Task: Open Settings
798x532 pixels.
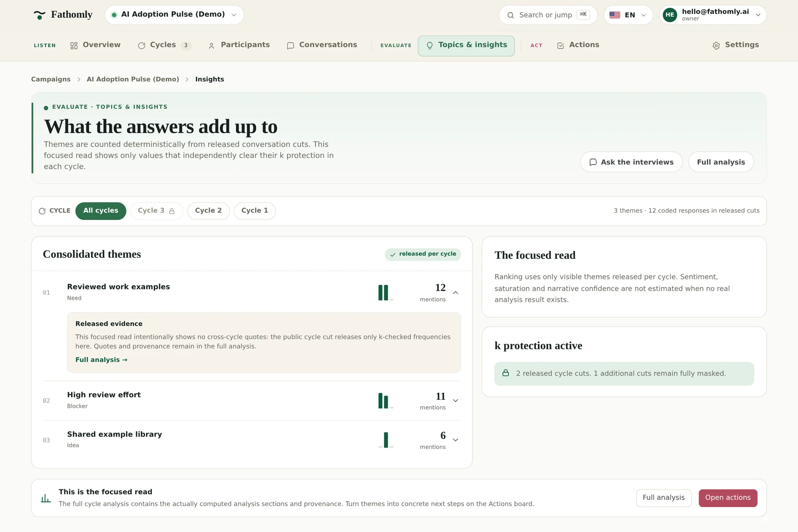Action: pos(735,45)
